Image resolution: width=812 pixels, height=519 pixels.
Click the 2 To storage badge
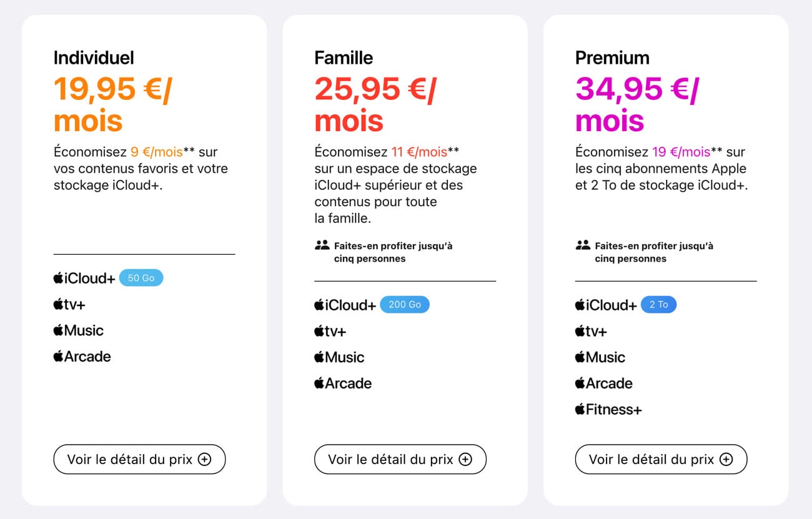[658, 305]
